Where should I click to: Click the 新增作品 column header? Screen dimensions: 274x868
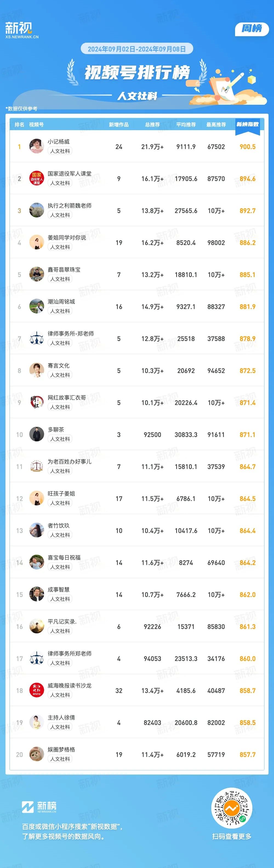click(119, 125)
